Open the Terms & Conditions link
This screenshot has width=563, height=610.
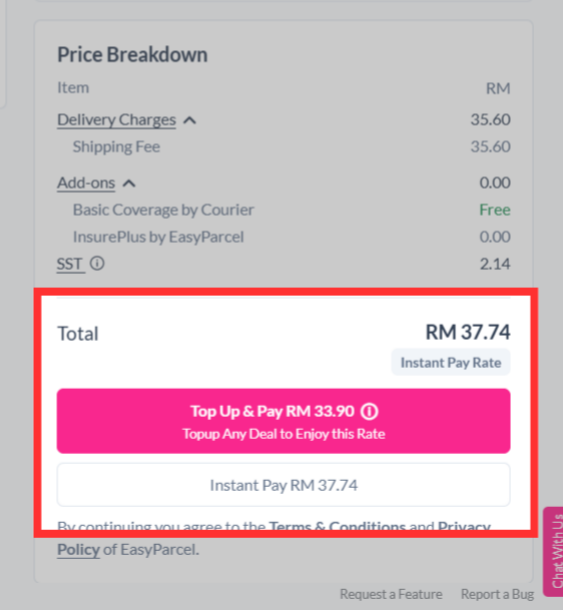pos(337,527)
